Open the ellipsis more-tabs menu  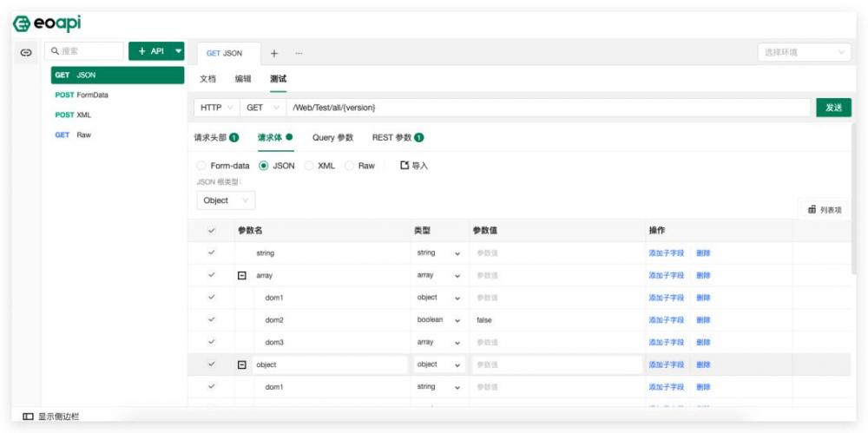click(299, 53)
